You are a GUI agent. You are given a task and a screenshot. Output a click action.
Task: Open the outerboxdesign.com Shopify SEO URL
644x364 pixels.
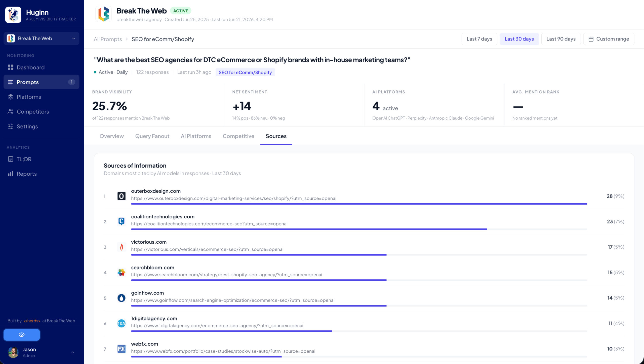coord(233,198)
